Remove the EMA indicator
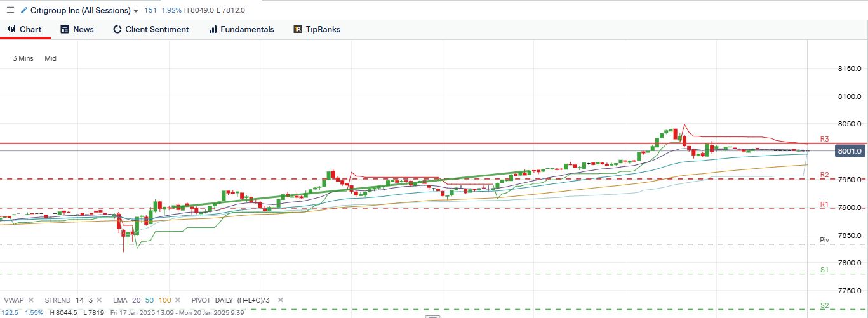The image size is (868, 318). (x=178, y=300)
